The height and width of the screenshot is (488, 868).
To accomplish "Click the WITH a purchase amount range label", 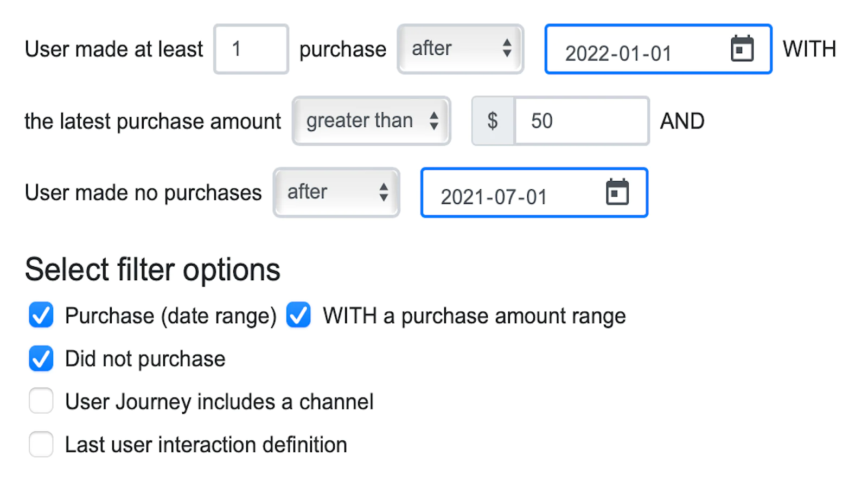I will tap(474, 316).
